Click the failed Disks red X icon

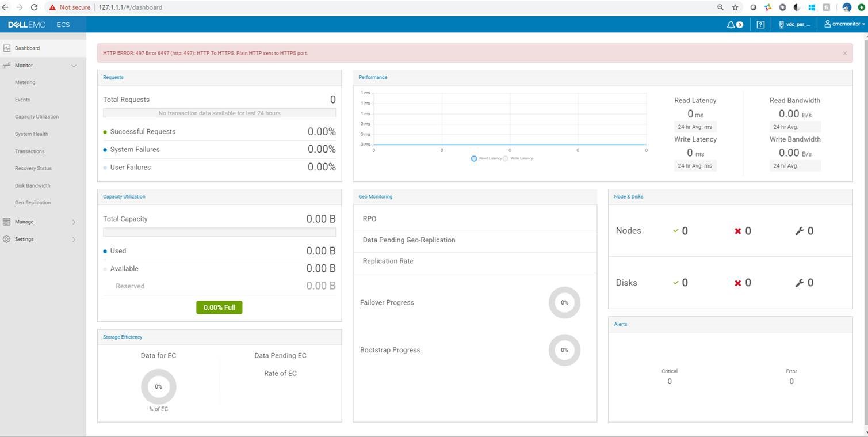point(738,283)
